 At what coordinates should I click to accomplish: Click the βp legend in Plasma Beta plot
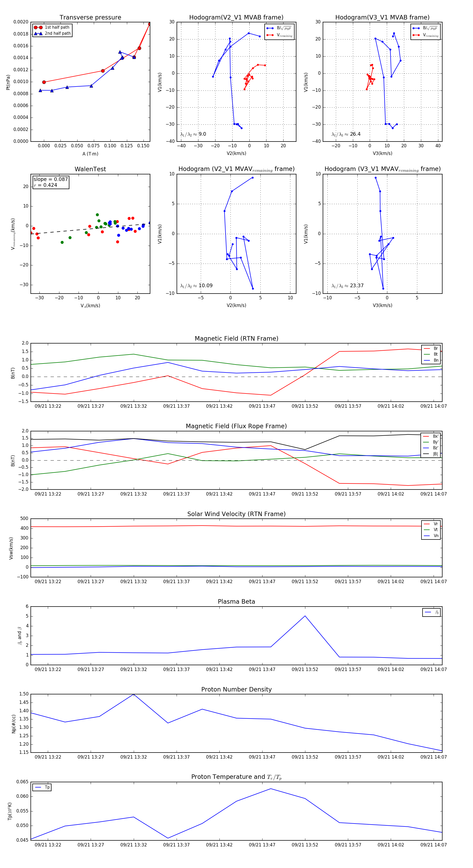(431, 612)
